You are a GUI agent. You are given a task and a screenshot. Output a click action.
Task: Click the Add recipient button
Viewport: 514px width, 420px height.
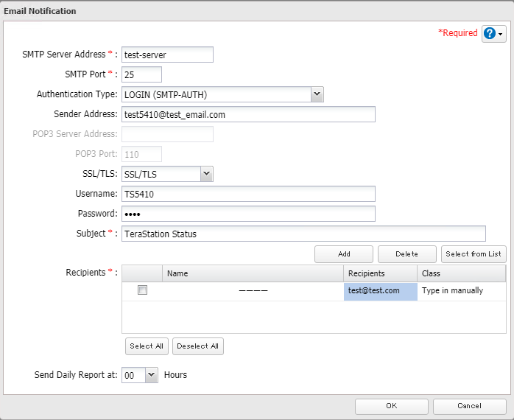344,254
